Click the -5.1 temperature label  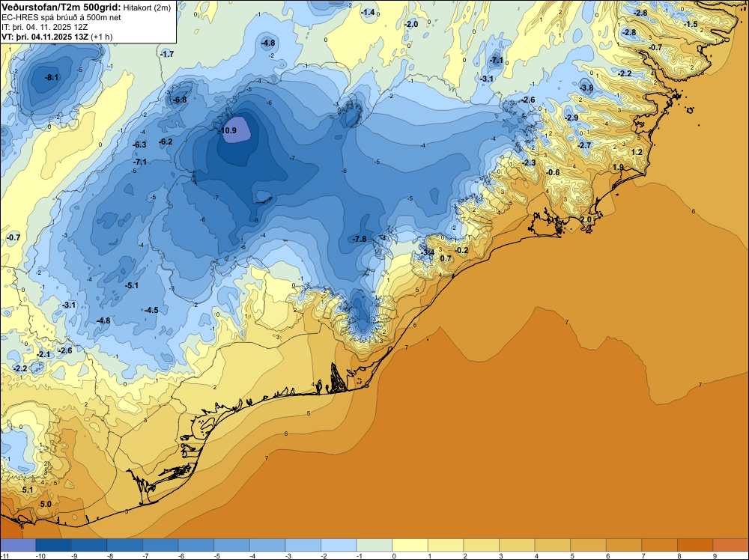(x=131, y=285)
